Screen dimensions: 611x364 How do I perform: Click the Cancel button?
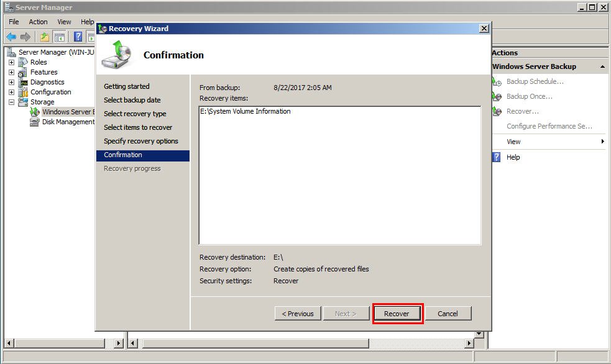[448, 314]
